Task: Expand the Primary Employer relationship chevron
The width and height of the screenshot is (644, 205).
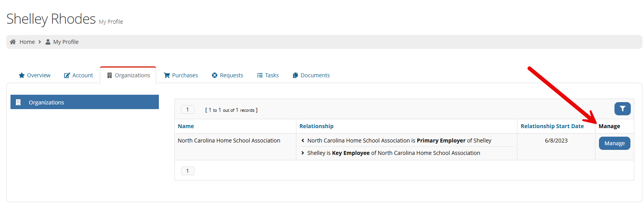Action: click(303, 141)
